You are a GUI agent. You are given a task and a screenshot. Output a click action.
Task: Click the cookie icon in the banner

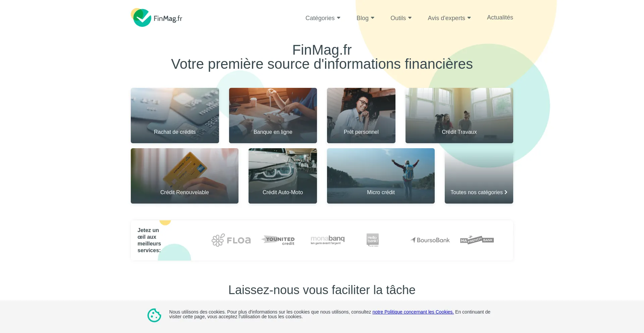click(x=154, y=315)
